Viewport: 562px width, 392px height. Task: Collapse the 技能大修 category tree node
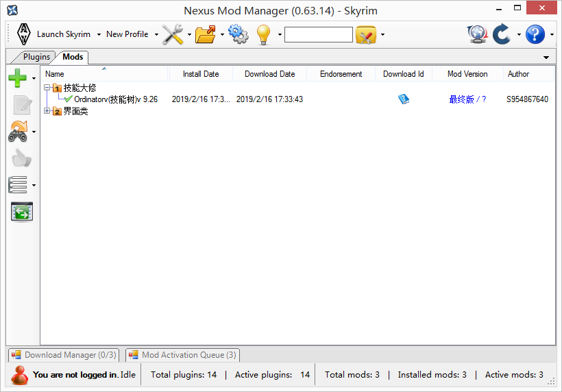coord(47,88)
